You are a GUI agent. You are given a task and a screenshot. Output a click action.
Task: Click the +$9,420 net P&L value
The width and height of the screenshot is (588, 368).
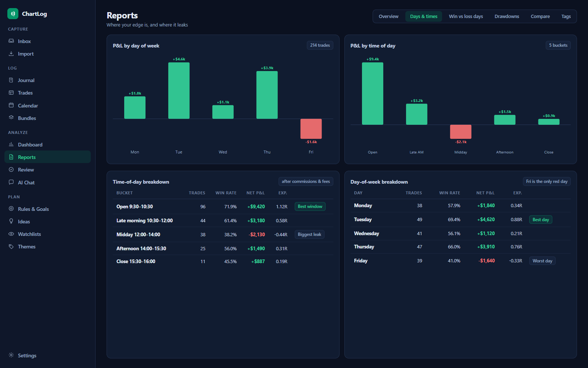256,206
